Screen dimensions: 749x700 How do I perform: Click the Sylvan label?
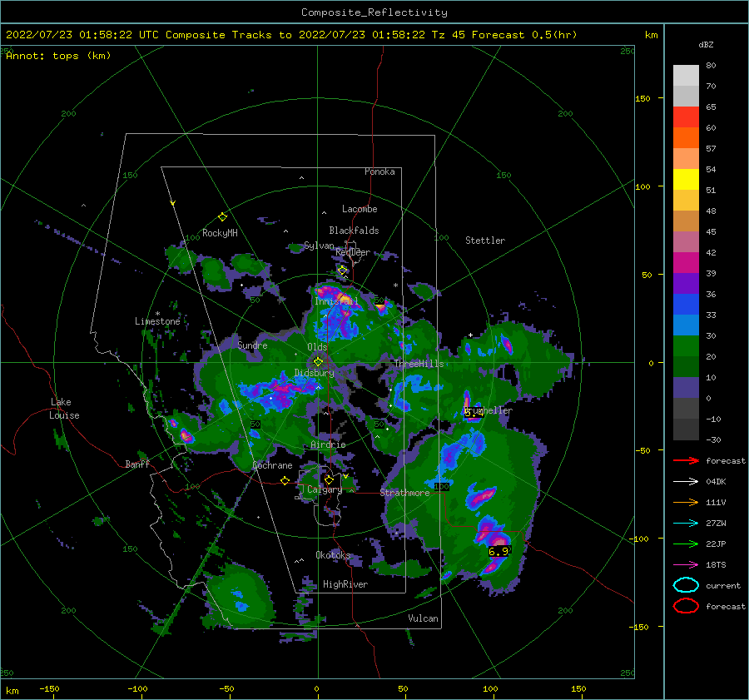[319, 246]
